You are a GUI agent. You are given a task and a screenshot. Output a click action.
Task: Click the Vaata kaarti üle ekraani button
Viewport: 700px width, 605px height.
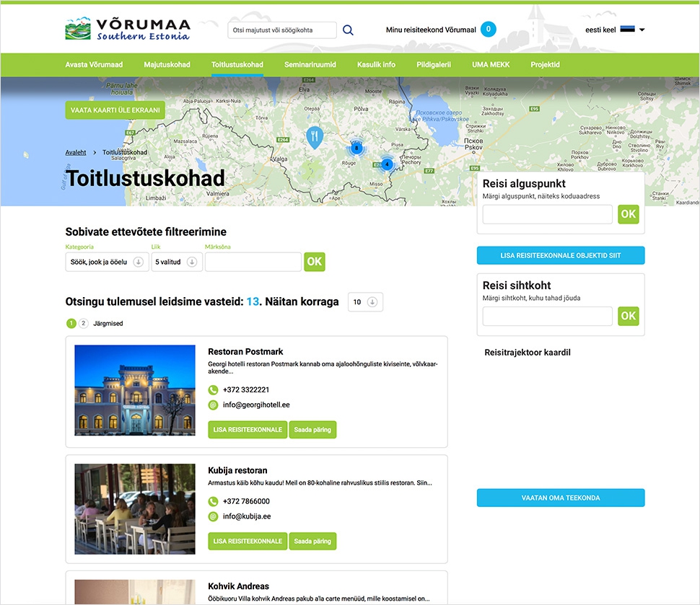point(115,110)
